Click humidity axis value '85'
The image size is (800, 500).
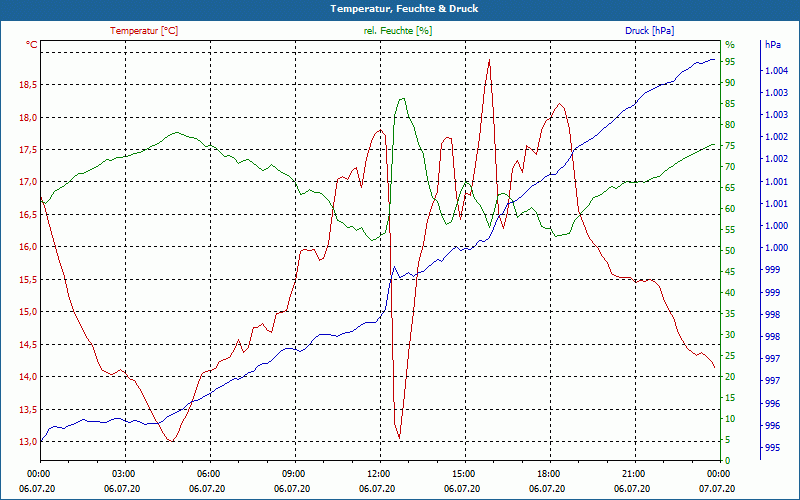[x=730, y=104]
